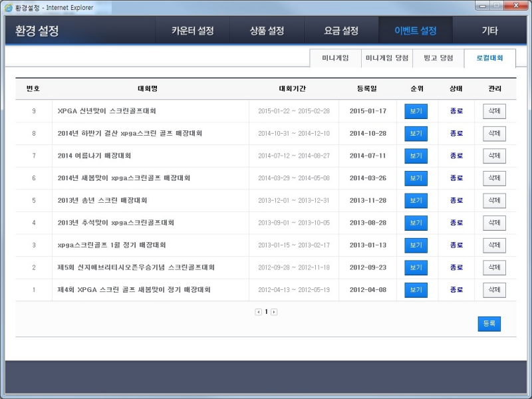This screenshot has width=532, height=399.
Task: Open the 요금 설정 tab
Action: tap(341, 31)
